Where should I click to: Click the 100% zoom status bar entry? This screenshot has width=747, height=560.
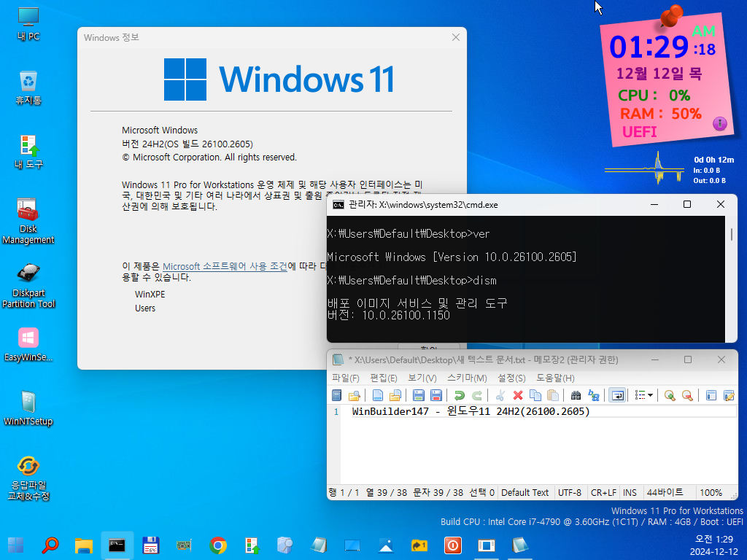click(x=711, y=492)
